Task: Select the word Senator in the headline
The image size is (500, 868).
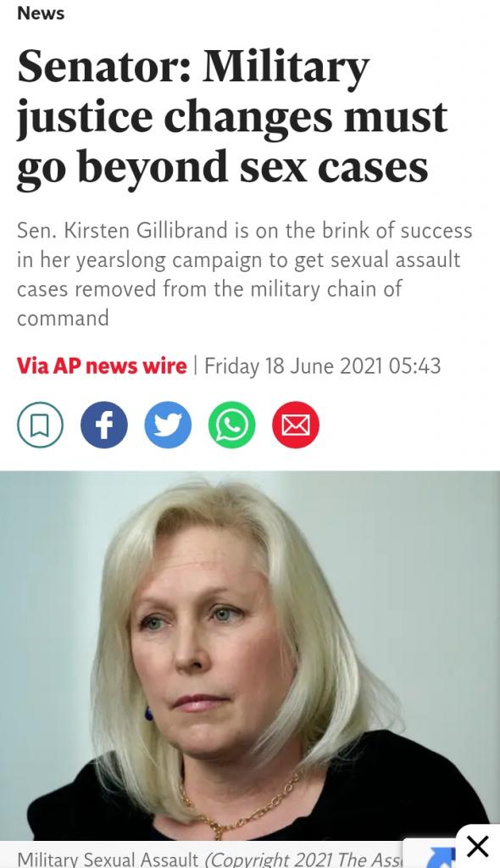Action: coord(104,66)
